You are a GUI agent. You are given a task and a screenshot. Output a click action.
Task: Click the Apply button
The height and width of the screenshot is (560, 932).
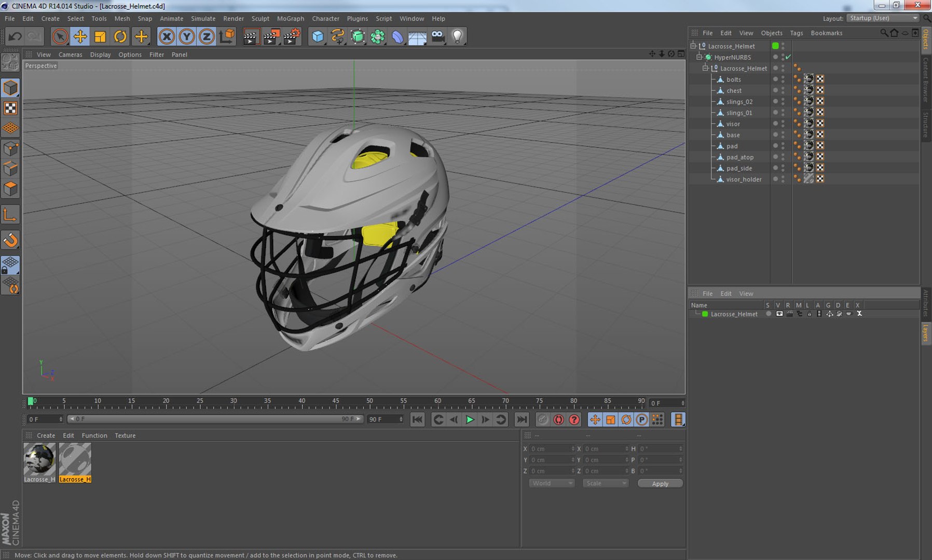pyautogui.click(x=660, y=484)
